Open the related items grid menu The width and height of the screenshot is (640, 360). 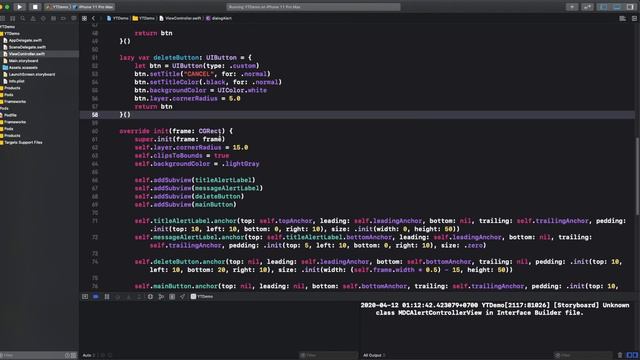(84, 18)
